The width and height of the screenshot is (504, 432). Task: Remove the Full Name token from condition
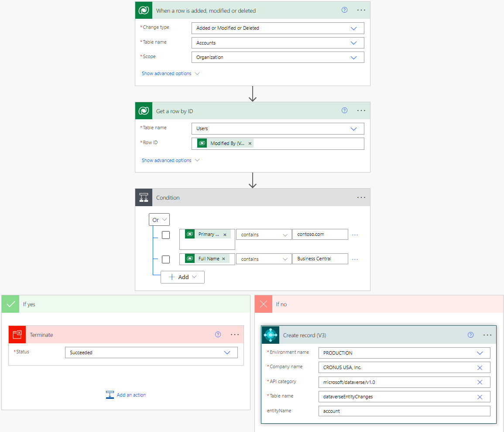[223, 259]
